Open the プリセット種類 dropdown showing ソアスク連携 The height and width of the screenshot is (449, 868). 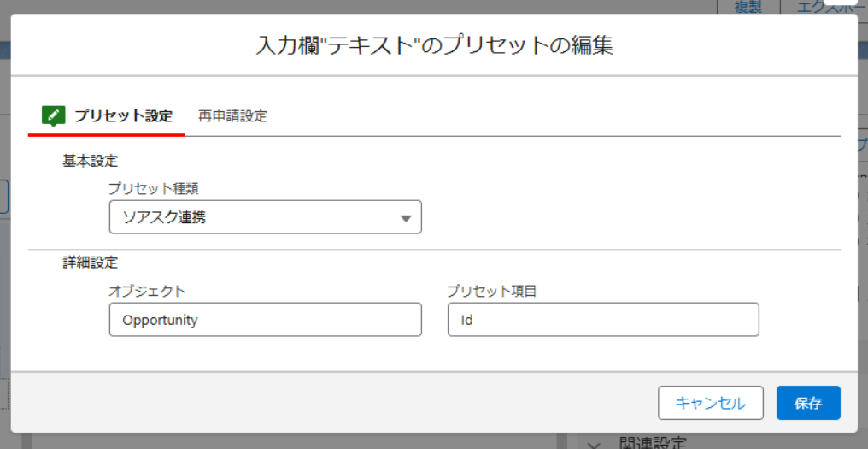tap(265, 218)
